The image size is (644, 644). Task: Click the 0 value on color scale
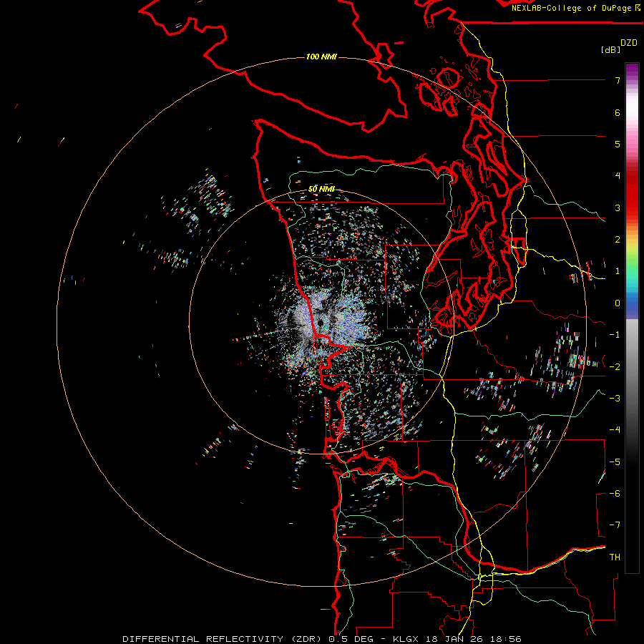618,303
